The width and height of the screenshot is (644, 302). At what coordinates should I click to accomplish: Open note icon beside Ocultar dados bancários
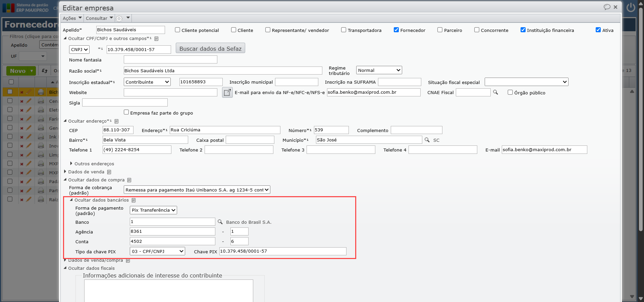click(x=133, y=200)
